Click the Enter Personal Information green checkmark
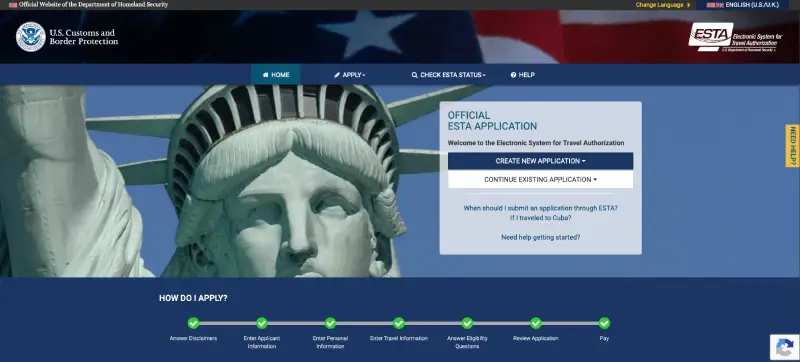800x362 pixels. 330,323
